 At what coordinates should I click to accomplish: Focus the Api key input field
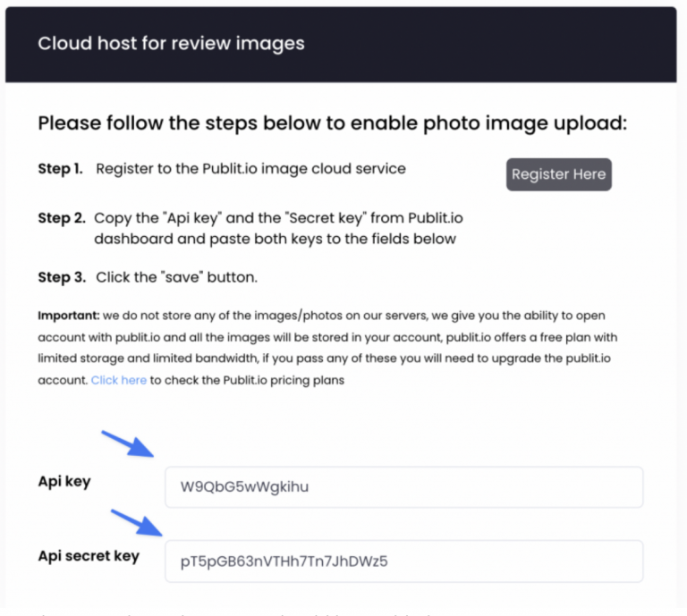(404, 487)
